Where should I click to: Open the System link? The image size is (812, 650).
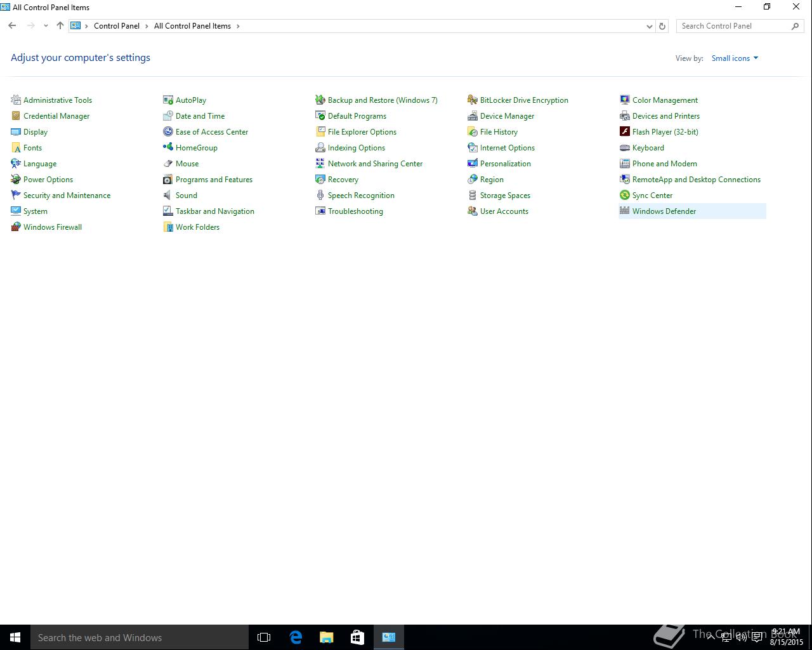click(36, 211)
